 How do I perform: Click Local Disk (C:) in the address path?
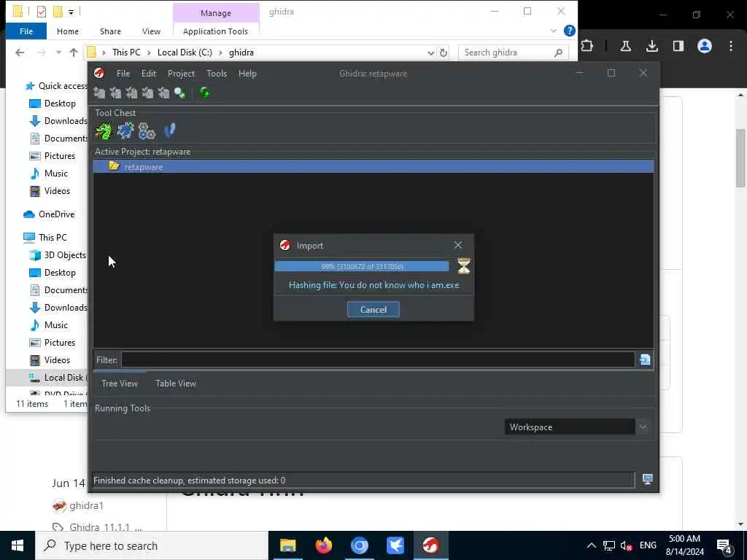185,52
